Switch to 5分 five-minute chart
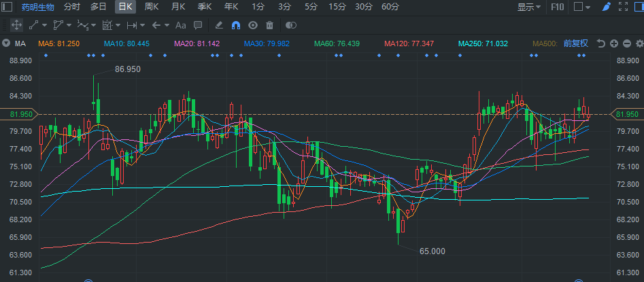Image resolution: width=644 pixels, height=282 pixels. click(311, 7)
